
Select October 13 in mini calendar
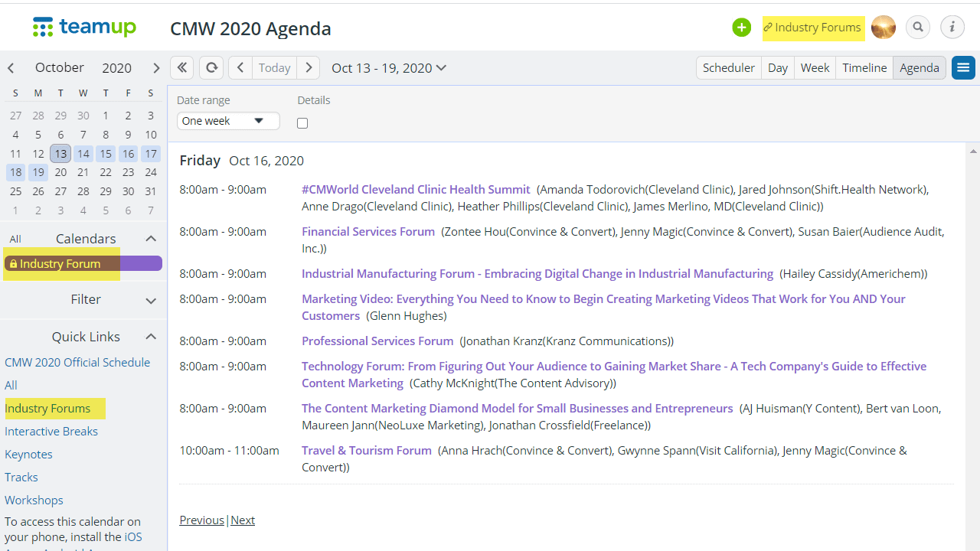click(x=60, y=154)
